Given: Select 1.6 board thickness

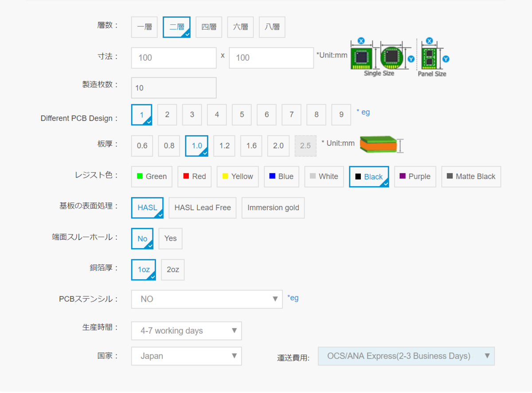Looking at the screenshot, I should pos(251,146).
